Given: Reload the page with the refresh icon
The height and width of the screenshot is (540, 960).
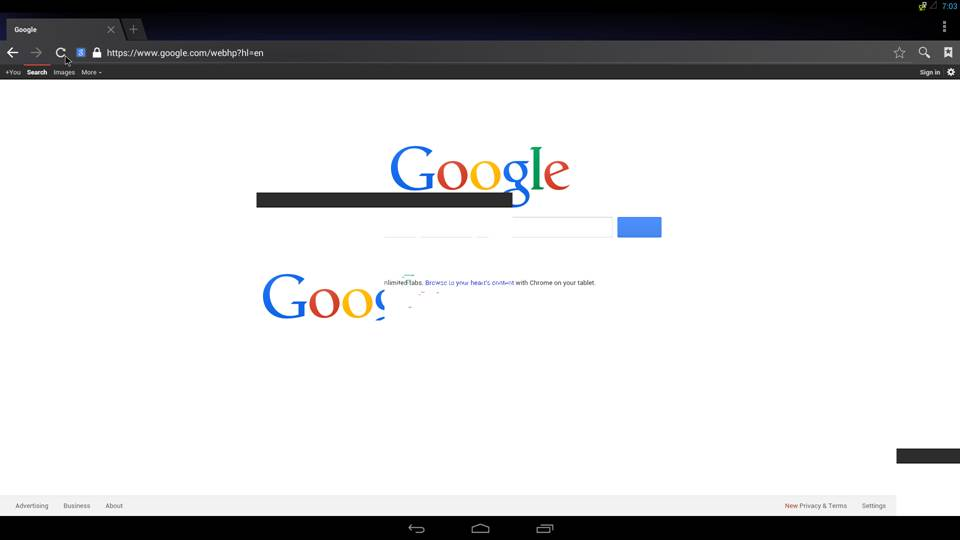Looking at the screenshot, I should tap(60, 53).
